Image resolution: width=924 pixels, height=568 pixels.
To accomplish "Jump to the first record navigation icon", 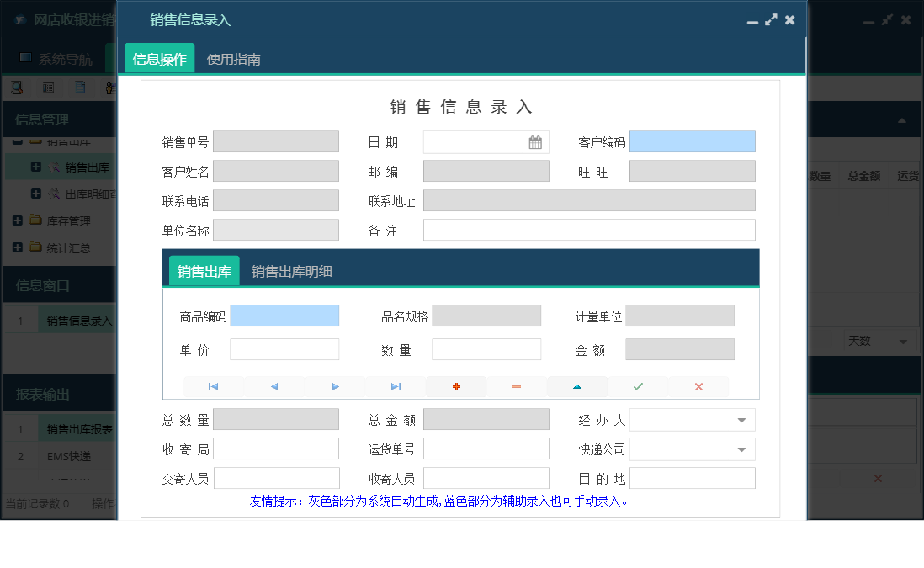I will point(214,386).
